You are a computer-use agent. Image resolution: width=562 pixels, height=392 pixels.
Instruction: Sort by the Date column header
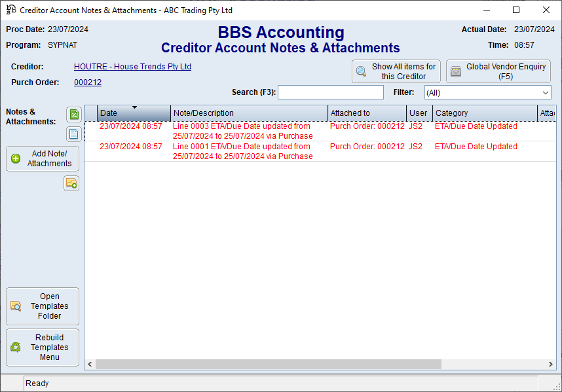point(134,113)
